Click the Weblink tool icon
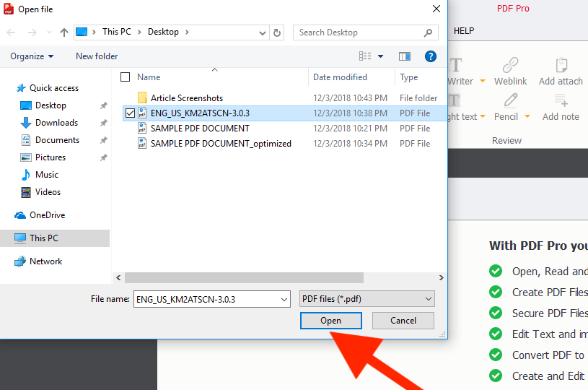Viewport: 588px width, 390px height. click(x=510, y=66)
